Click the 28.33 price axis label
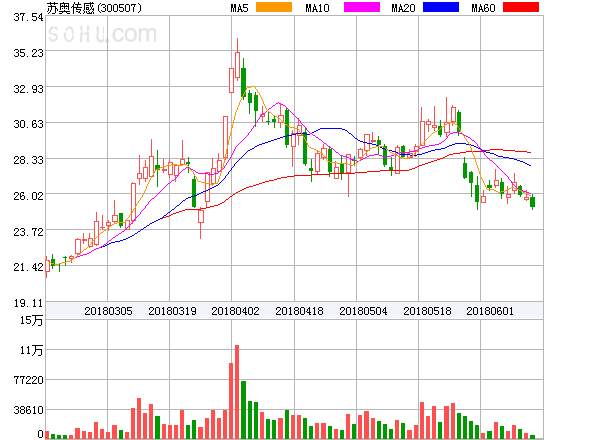600x440 pixels. (x=28, y=160)
